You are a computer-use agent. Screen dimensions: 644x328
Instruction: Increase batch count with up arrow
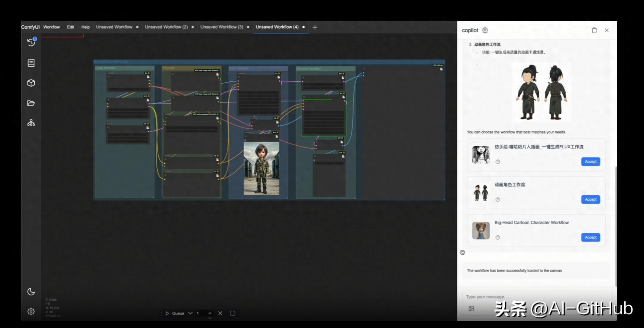(210, 313)
